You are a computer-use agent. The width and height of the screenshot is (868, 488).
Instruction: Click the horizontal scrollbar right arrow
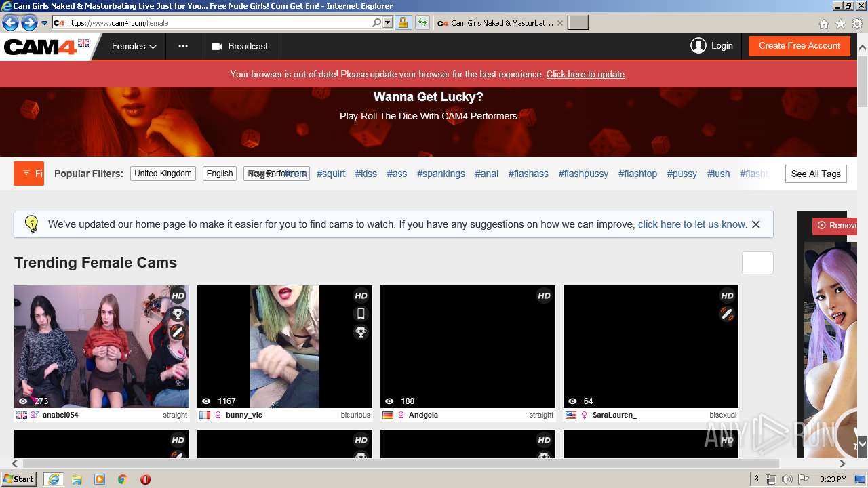click(x=842, y=464)
